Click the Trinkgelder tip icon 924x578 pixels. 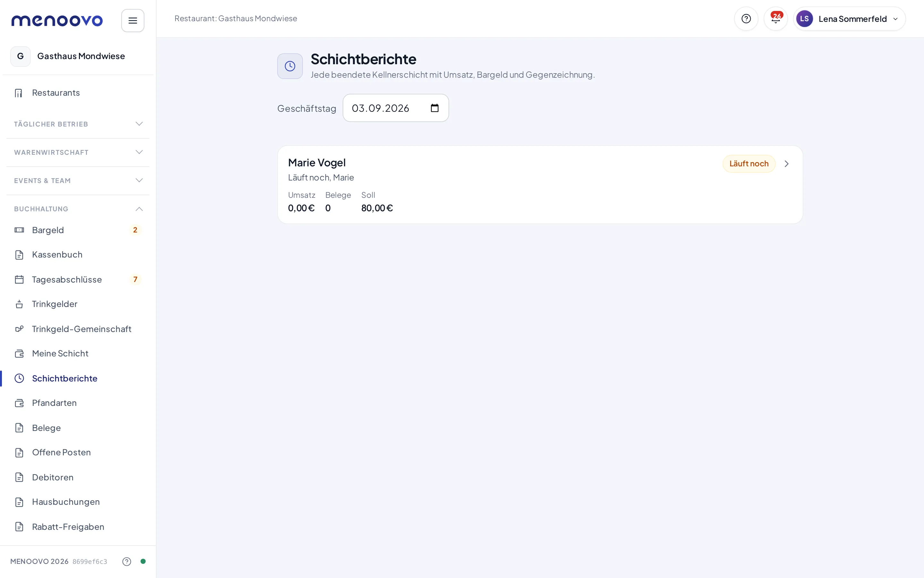(x=19, y=304)
